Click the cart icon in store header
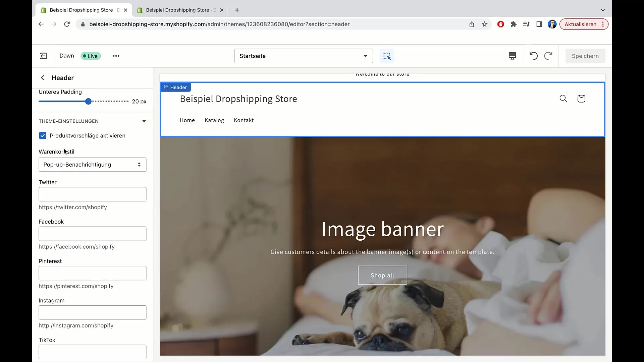The height and width of the screenshot is (362, 644). 581,99
